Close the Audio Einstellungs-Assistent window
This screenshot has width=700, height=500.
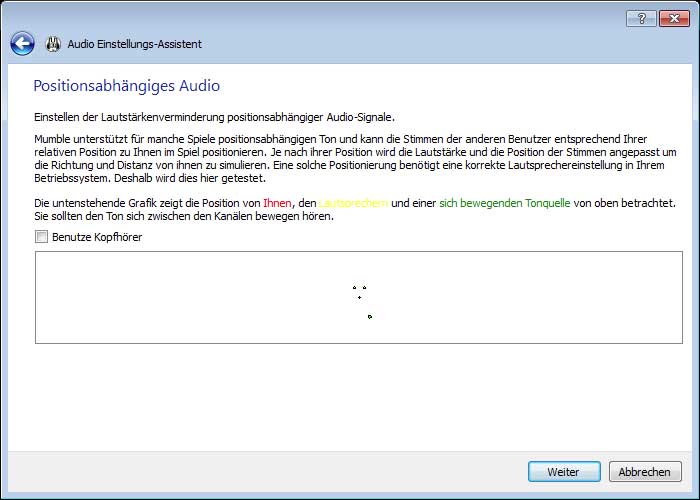[674, 19]
